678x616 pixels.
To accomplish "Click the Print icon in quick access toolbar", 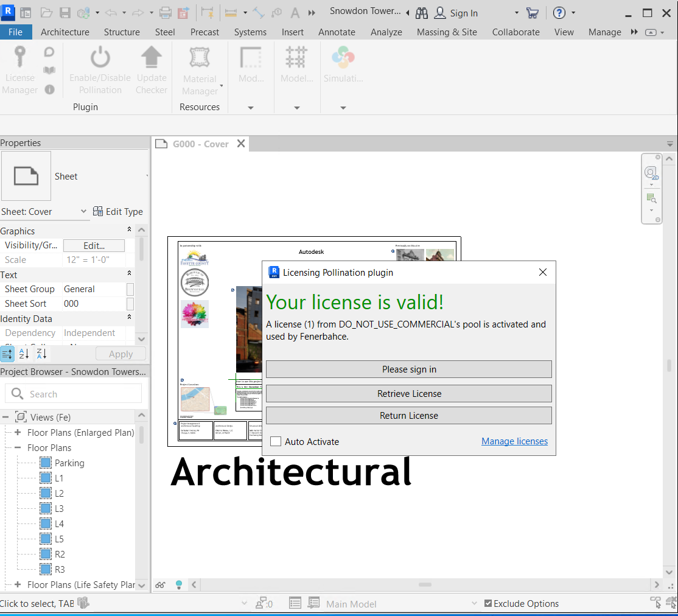I will coord(165,13).
